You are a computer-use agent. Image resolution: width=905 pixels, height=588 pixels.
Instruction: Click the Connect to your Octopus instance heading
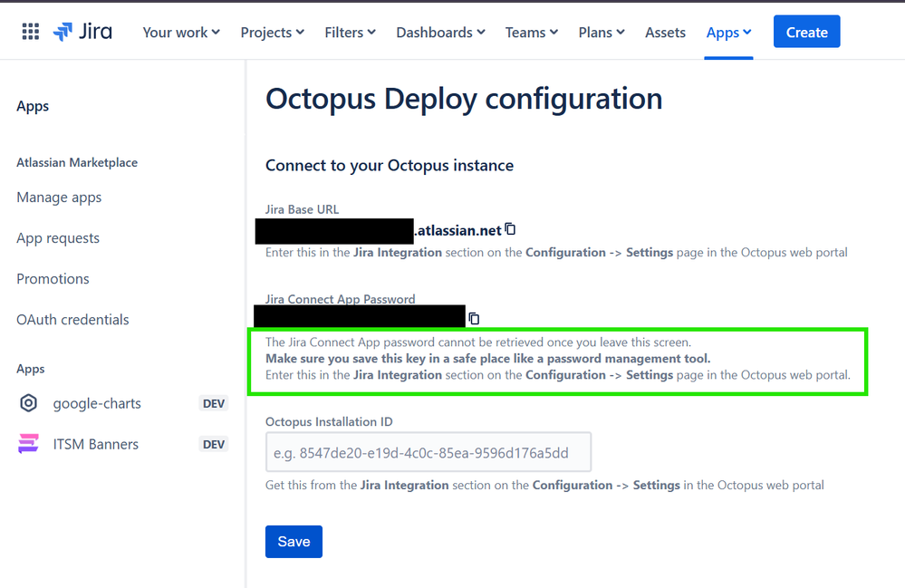click(x=390, y=166)
